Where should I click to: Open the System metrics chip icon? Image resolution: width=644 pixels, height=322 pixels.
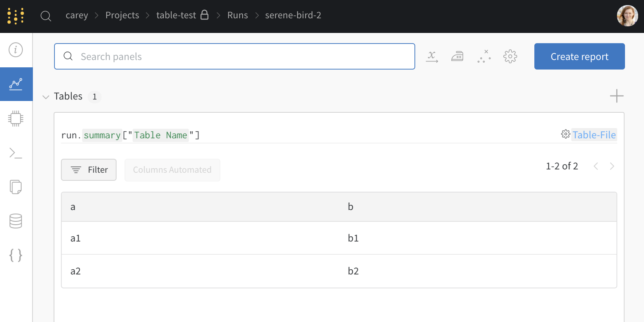16,119
